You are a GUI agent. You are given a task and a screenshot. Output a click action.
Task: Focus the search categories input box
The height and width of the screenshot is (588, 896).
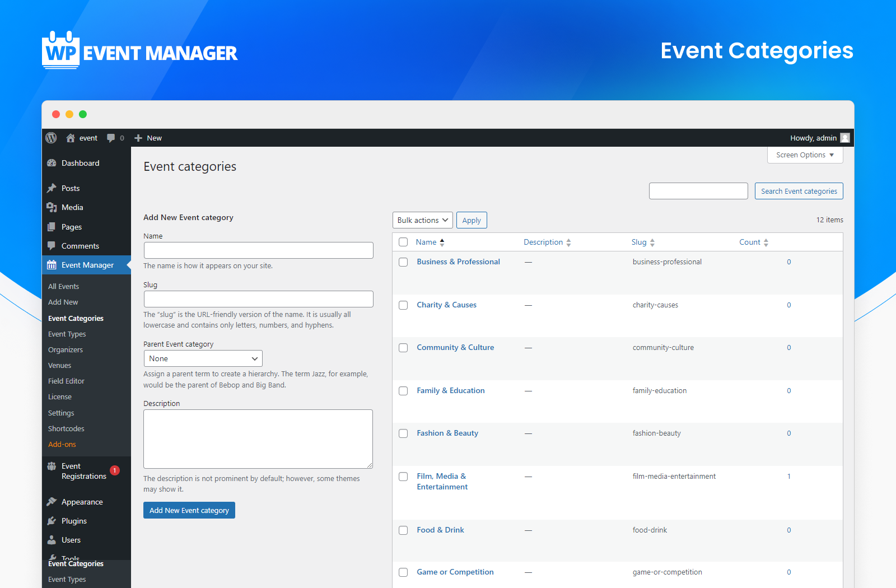tap(698, 191)
